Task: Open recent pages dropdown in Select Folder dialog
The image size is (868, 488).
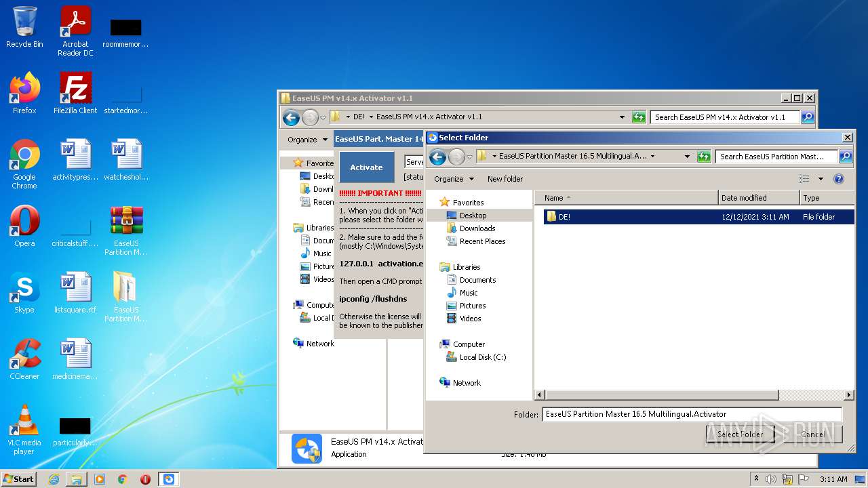Action: [x=469, y=157]
